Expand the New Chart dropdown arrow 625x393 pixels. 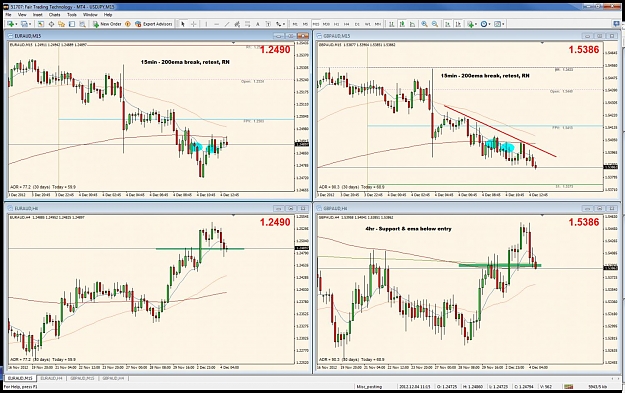16,24
